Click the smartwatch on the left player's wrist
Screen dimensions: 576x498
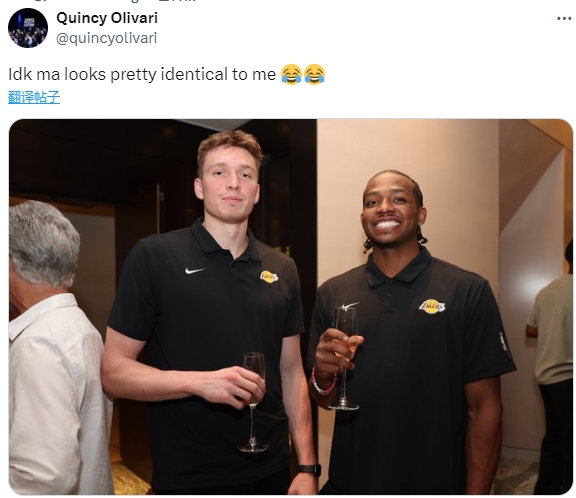[x=309, y=470]
